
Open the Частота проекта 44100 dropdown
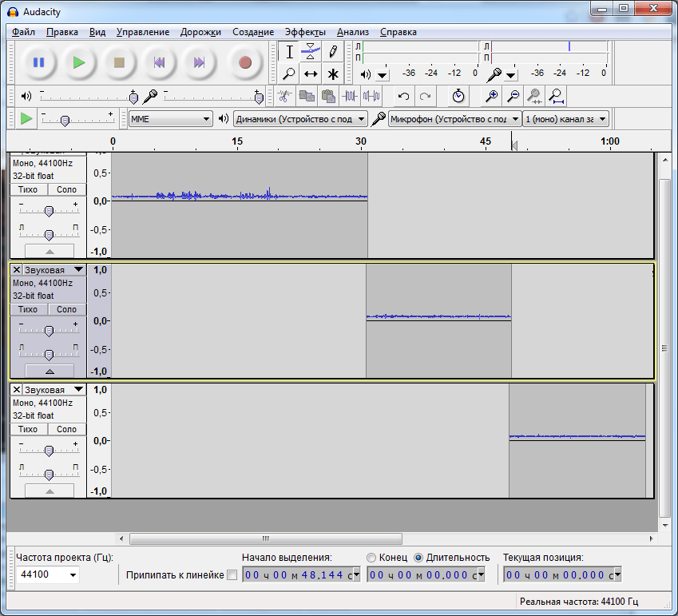coord(48,574)
